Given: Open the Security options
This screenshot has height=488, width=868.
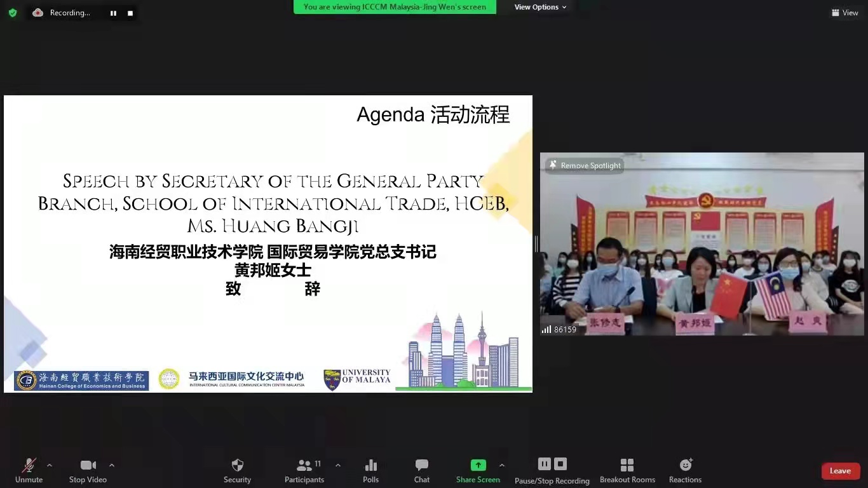Looking at the screenshot, I should point(237,470).
